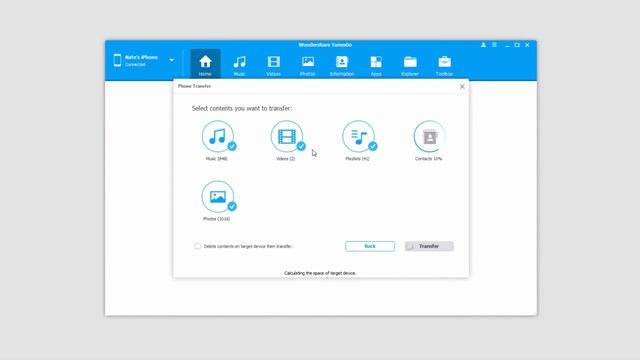Go to the Photos tab
The height and width of the screenshot is (360, 640).
tap(308, 65)
